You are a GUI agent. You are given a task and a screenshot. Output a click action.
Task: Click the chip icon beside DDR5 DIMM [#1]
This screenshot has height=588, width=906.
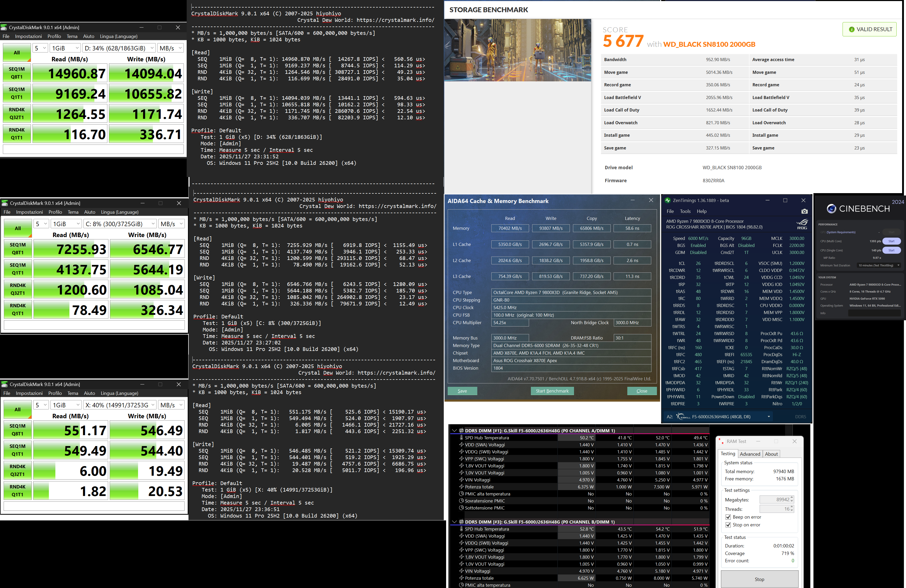click(x=461, y=430)
